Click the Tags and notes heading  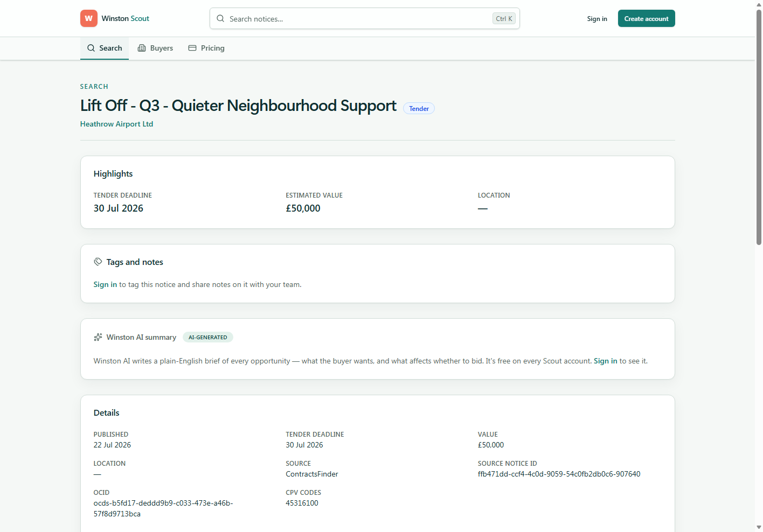click(135, 262)
